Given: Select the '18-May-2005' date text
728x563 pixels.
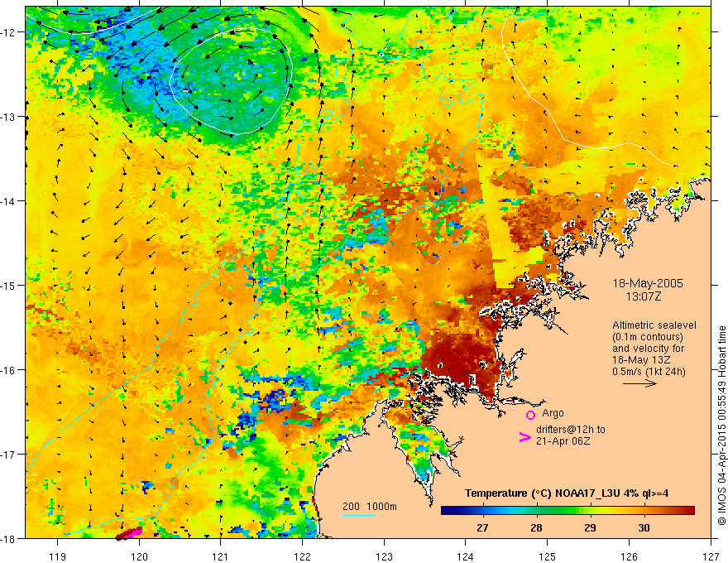Looking at the screenshot, I should point(648,283).
